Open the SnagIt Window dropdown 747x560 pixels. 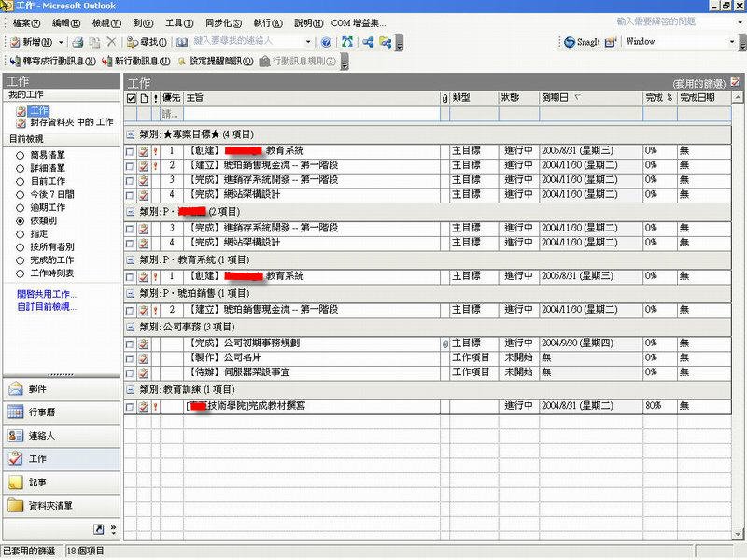(732, 42)
